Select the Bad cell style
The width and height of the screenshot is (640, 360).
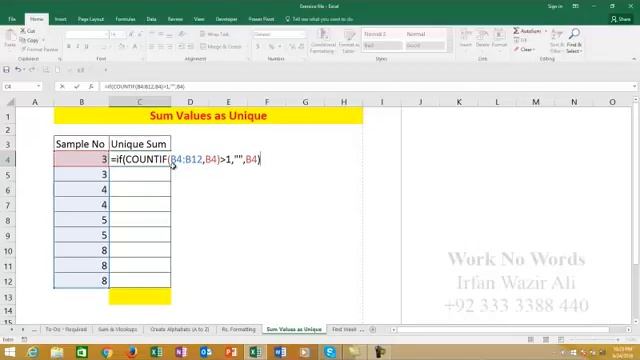pyautogui.click(x=382, y=46)
